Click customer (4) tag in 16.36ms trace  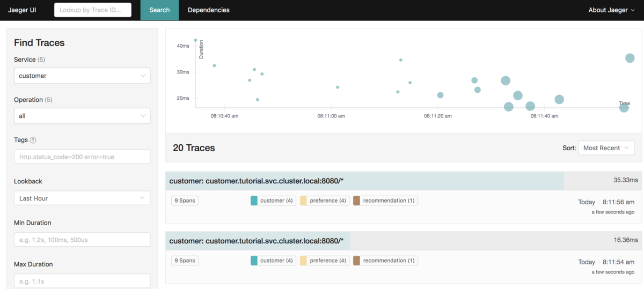pos(273,261)
